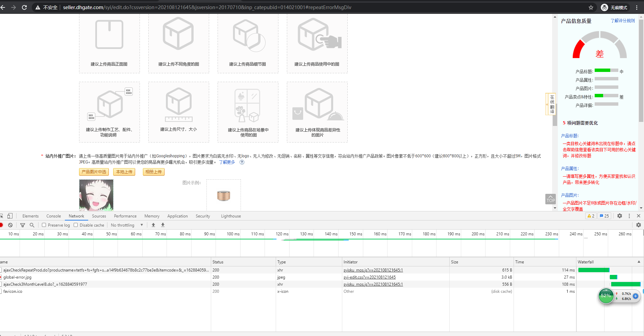Toggle the device toolbar icon
This screenshot has height=336, width=644.
tap(10, 216)
